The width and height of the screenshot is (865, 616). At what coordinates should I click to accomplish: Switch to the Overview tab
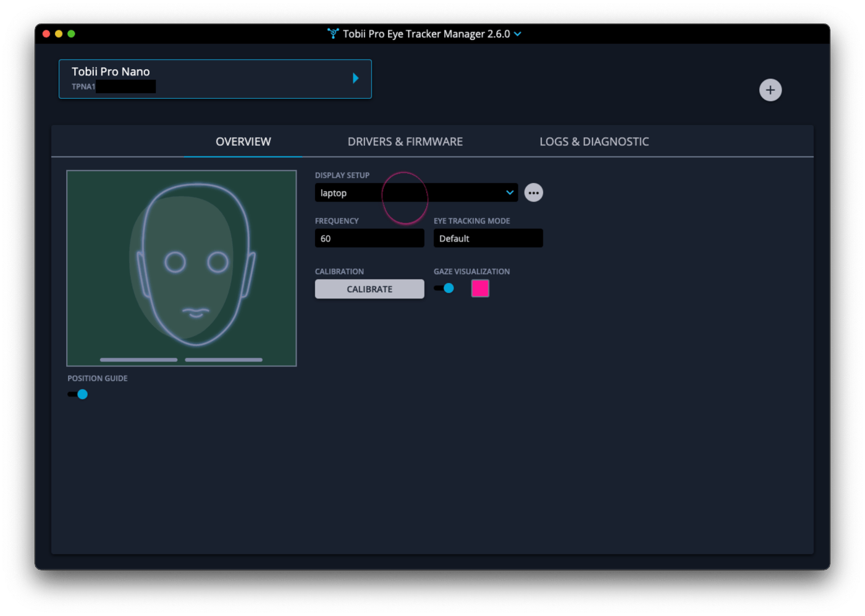pyautogui.click(x=243, y=141)
